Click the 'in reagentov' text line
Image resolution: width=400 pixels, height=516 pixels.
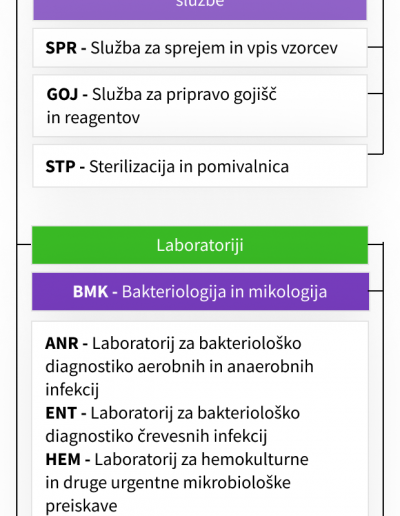93,118
